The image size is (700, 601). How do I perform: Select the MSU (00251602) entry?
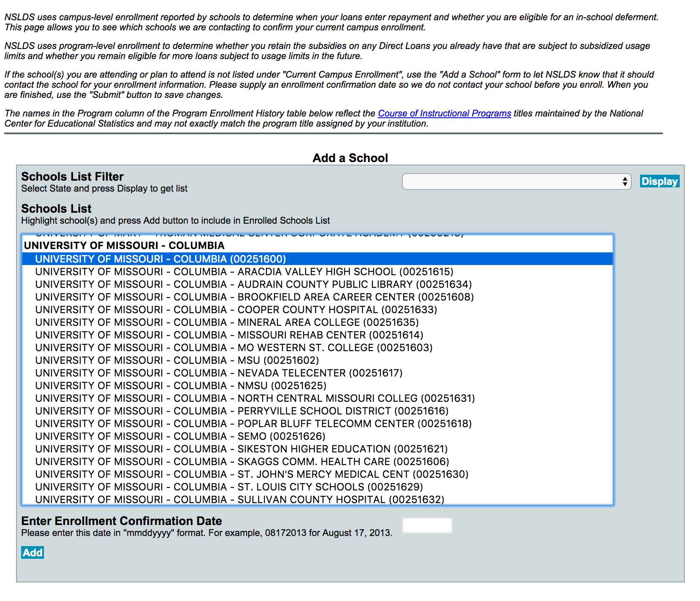point(317,360)
